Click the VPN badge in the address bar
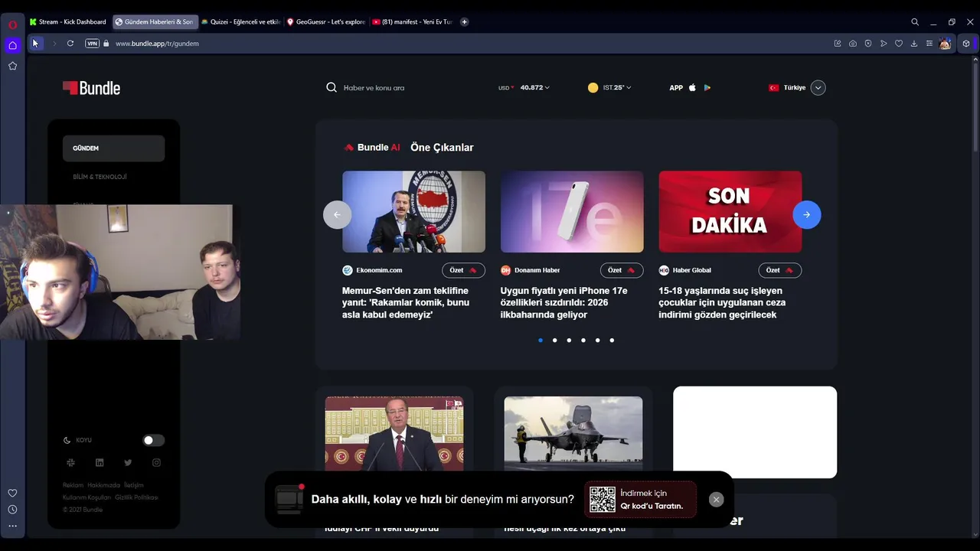Viewport: 980px width, 551px height. click(93, 44)
